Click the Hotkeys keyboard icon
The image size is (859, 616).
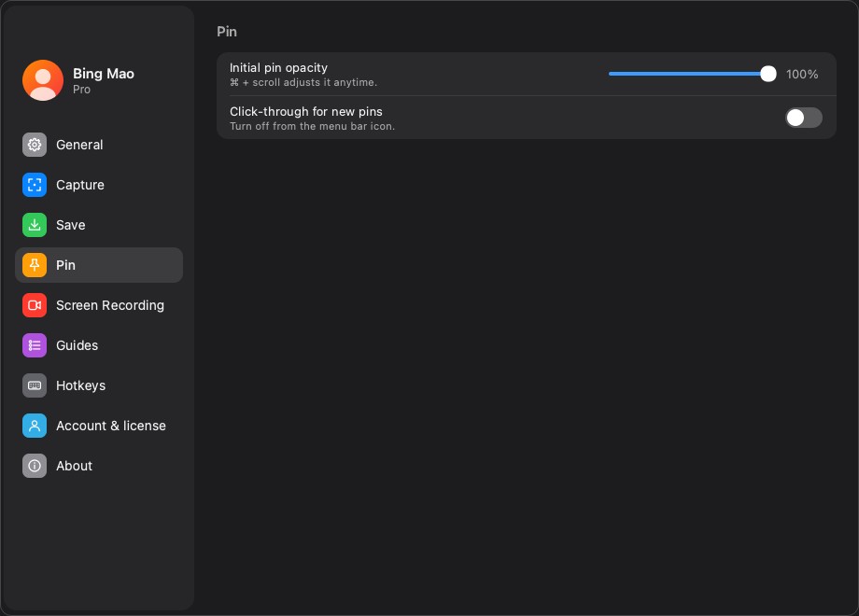pyautogui.click(x=35, y=385)
